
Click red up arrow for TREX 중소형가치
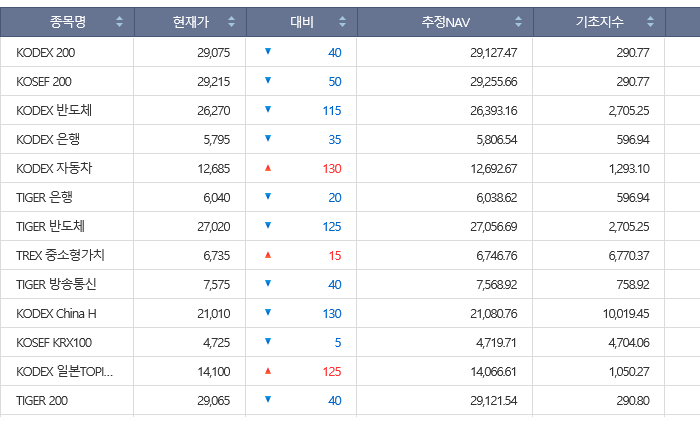pos(268,255)
